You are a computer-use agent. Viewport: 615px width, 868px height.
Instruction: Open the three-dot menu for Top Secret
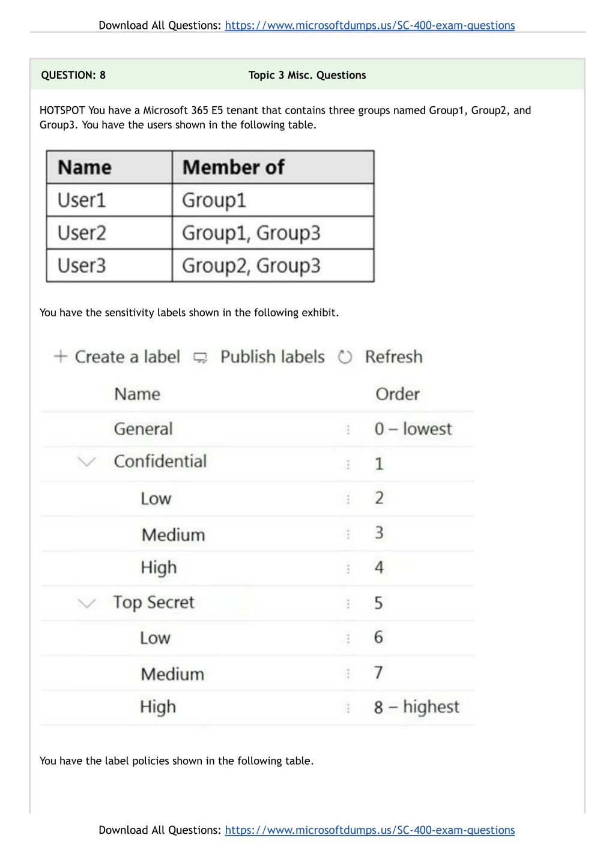click(348, 603)
